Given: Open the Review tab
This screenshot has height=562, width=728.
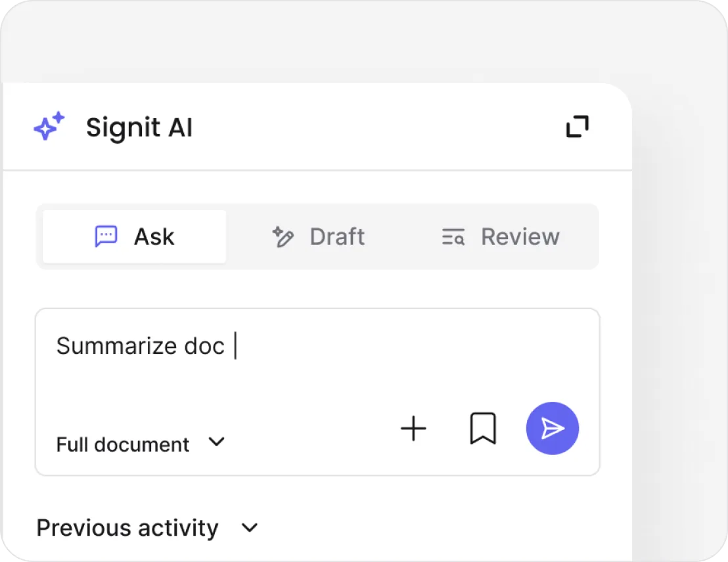Looking at the screenshot, I should point(501,237).
